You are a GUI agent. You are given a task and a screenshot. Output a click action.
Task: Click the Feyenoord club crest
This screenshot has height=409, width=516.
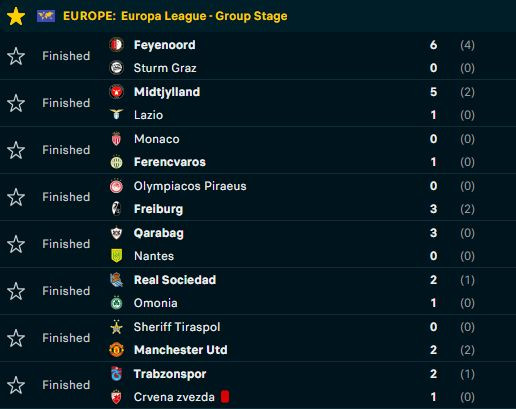(x=117, y=45)
